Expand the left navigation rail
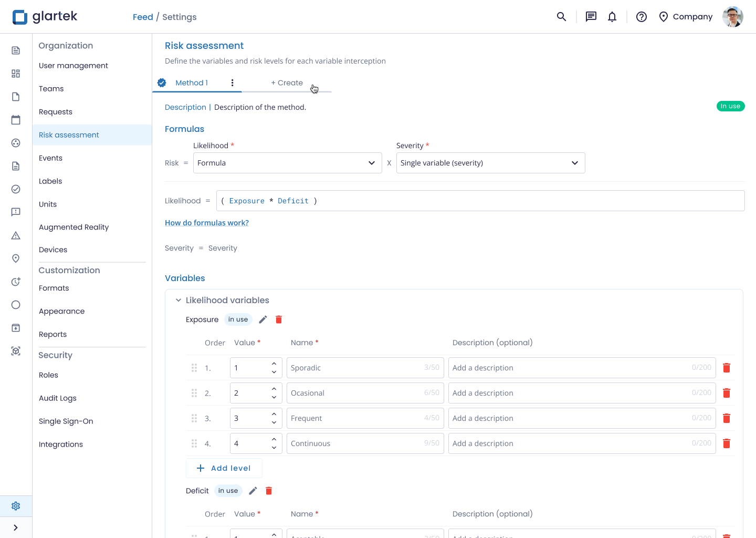 (16, 527)
